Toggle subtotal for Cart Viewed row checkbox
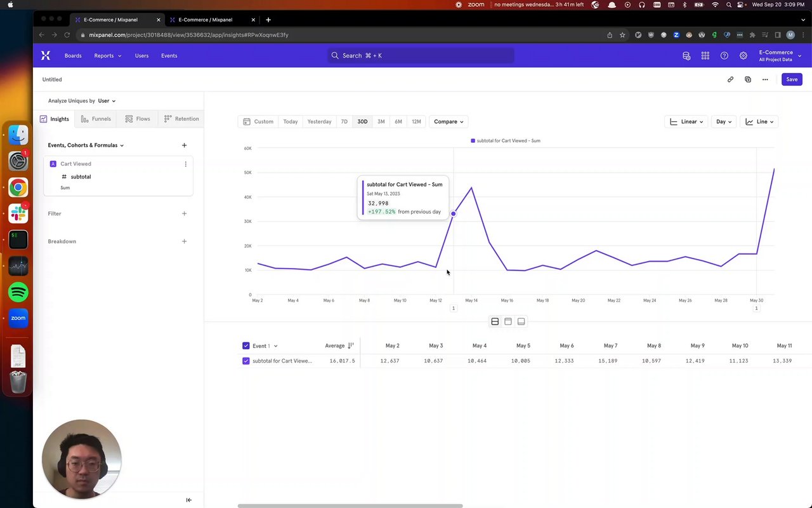The image size is (812, 508). [x=246, y=361]
